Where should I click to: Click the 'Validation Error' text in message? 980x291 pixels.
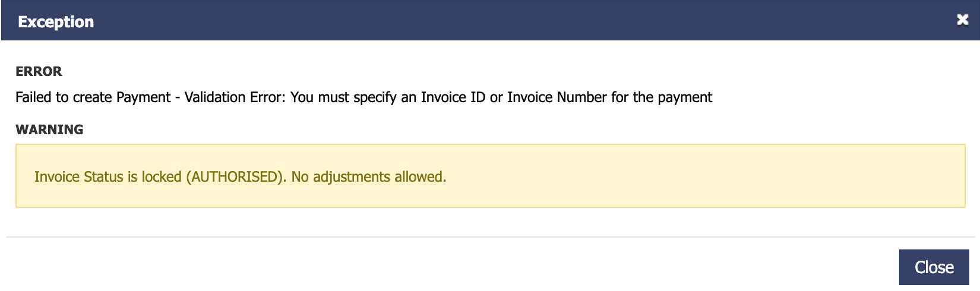[x=235, y=97]
